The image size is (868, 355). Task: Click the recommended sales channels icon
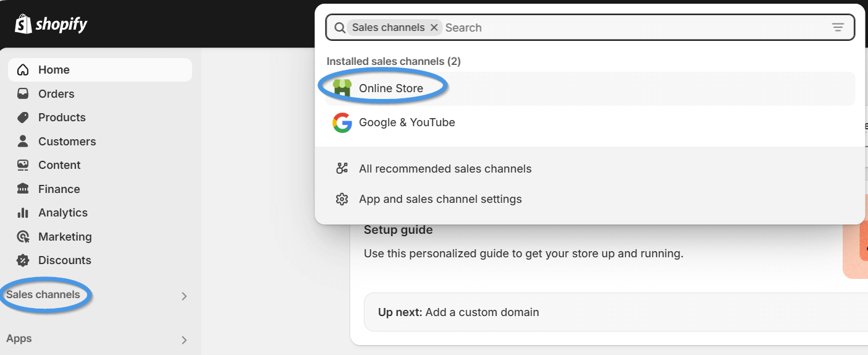(x=342, y=168)
